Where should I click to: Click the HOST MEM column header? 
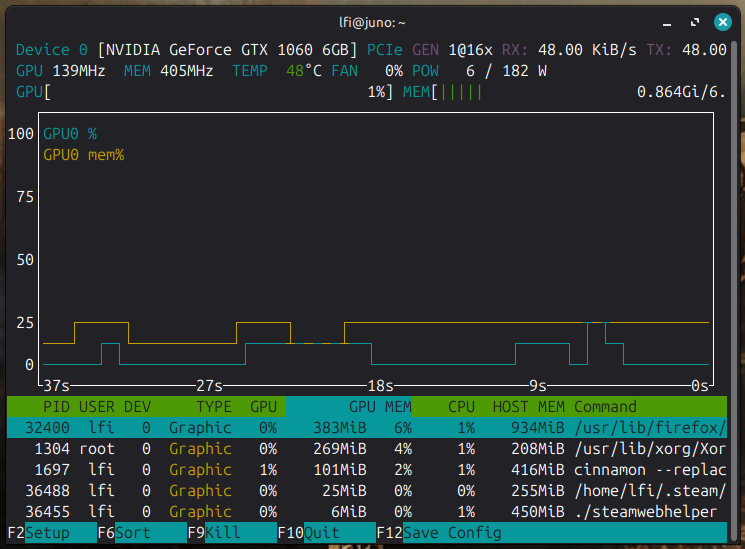[x=529, y=406]
